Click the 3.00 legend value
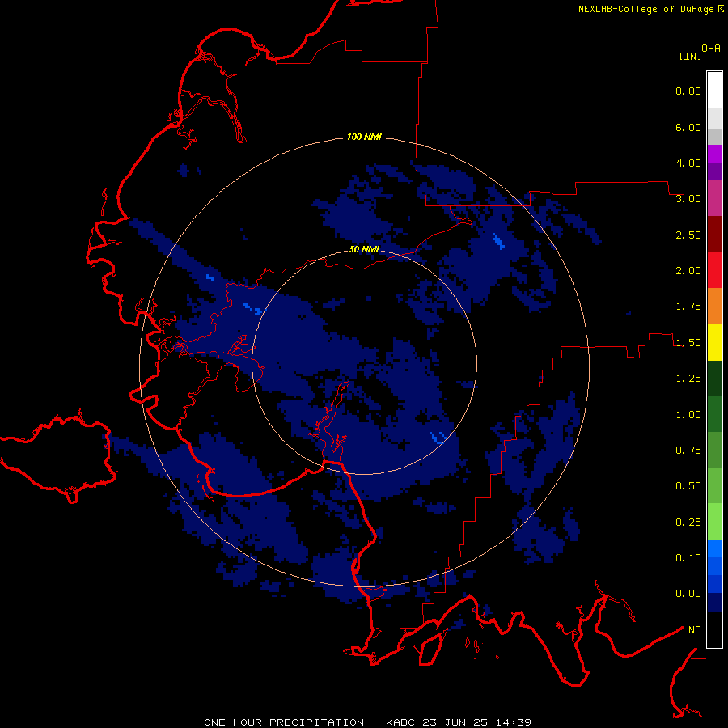Screen dimensions: 728x728 click(x=688, y=199)
